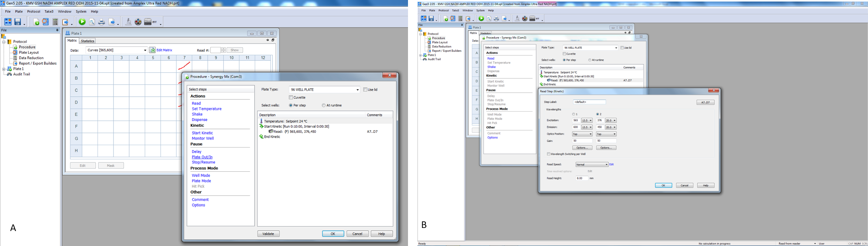Click the Print Preview magnifier icon in panel A
Viewport: 868px width, 246px height.
pyautogui.click(x=92, y=22)
